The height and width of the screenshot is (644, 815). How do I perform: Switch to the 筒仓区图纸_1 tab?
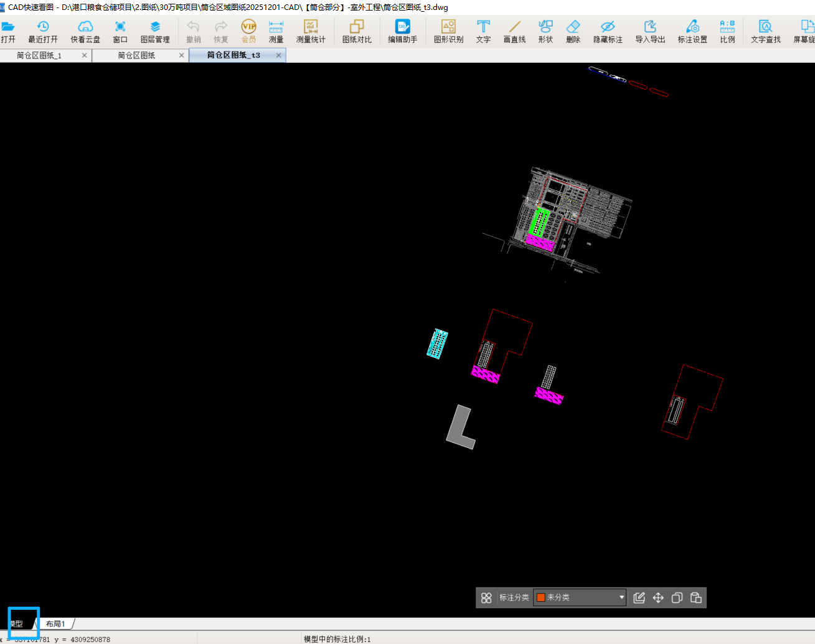pos(39,55)
